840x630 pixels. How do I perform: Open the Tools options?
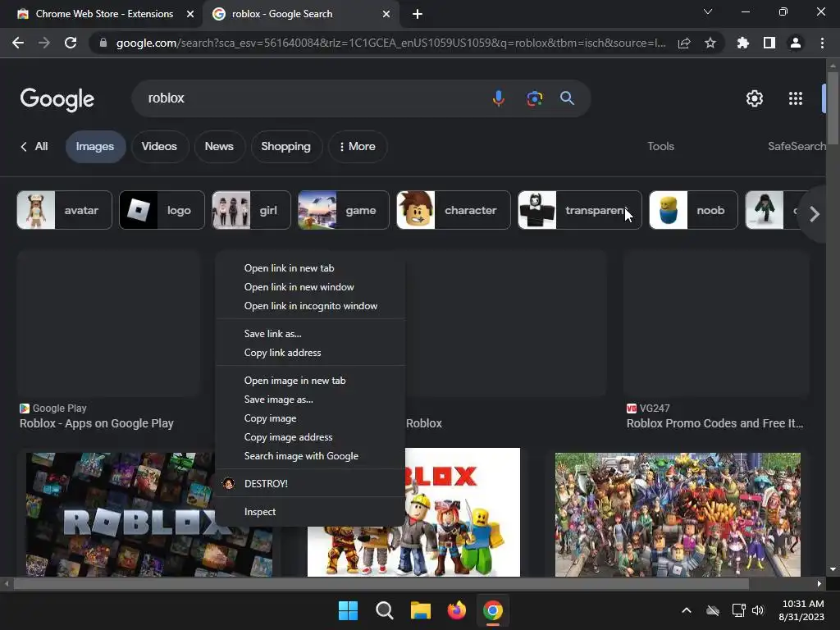(x=660, y=146)
